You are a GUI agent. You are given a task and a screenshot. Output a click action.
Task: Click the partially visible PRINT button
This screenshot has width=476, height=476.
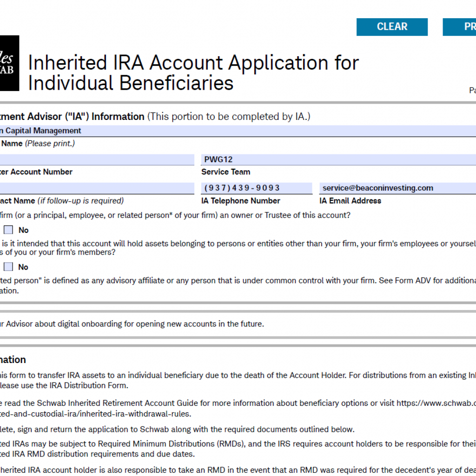click(x=459, y=27)
